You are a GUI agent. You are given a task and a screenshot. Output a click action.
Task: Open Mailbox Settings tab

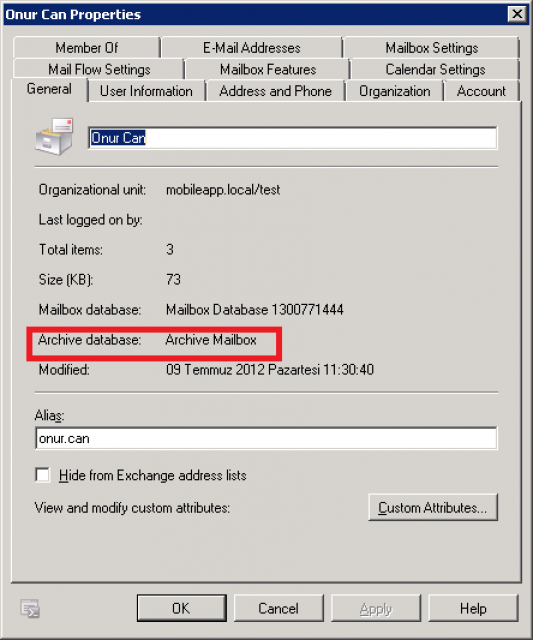pos(431,48)
